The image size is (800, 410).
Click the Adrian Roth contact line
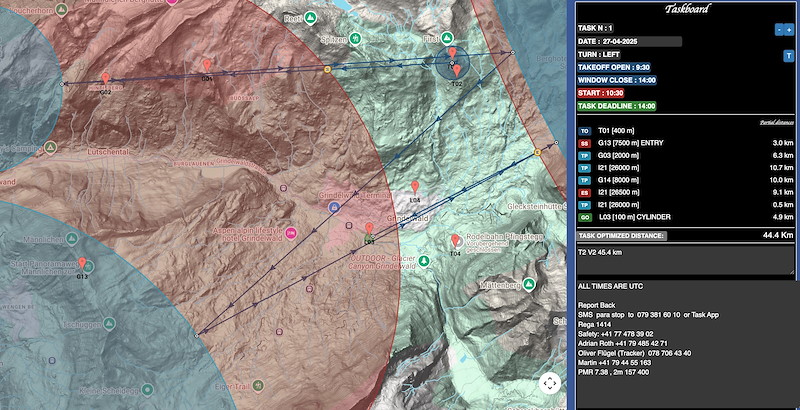[x=623, y=344]
